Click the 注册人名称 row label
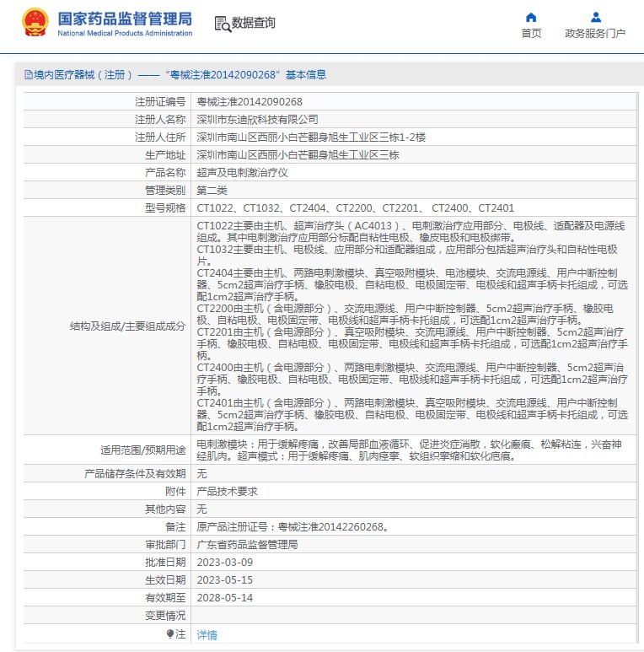Image resolution: width=644 pixels, height=652 pixels. pyautogui.click(x=160, y=120)
